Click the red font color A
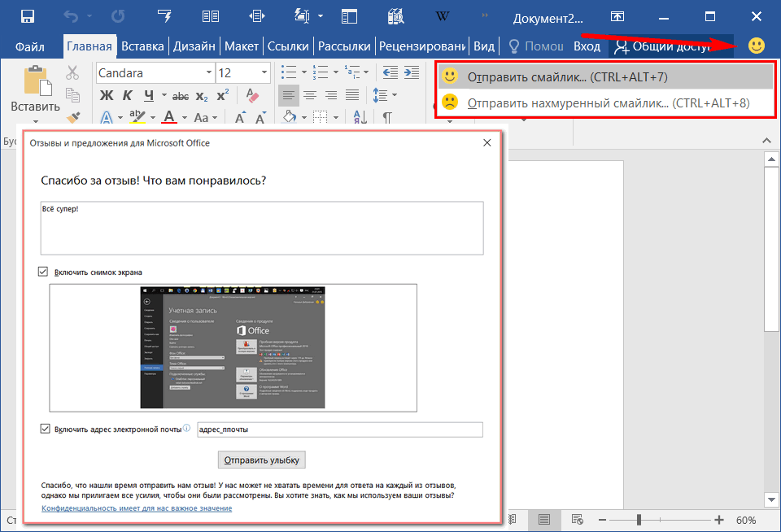This screenshot has width=781, height=532. (169, 117)
